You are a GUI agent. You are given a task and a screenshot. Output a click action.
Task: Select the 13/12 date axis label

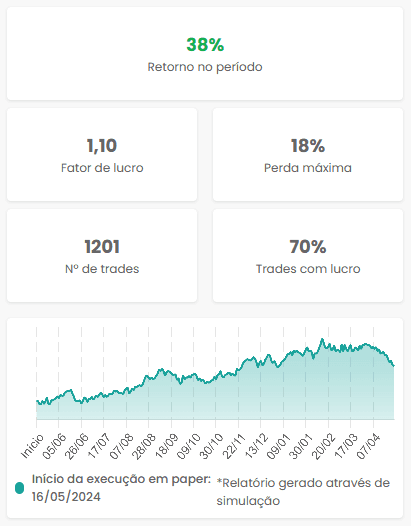[256, 446]
